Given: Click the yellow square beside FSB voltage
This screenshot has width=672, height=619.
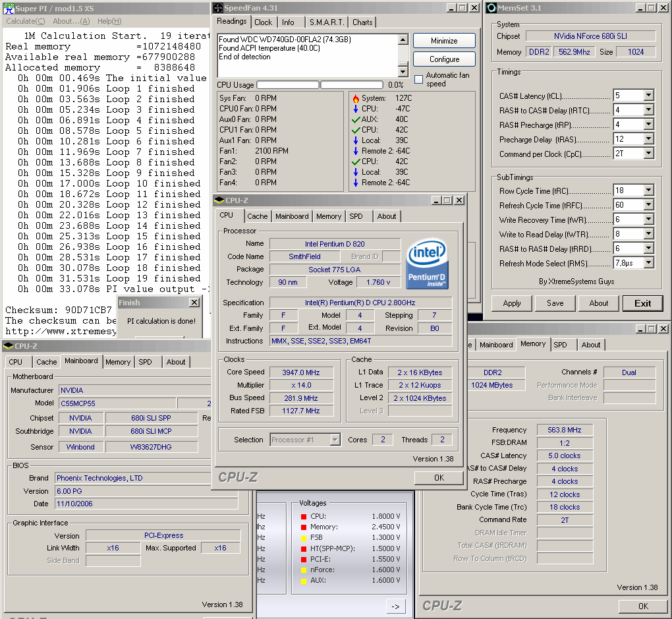Looking at the screenshot, I should point(304,537).
